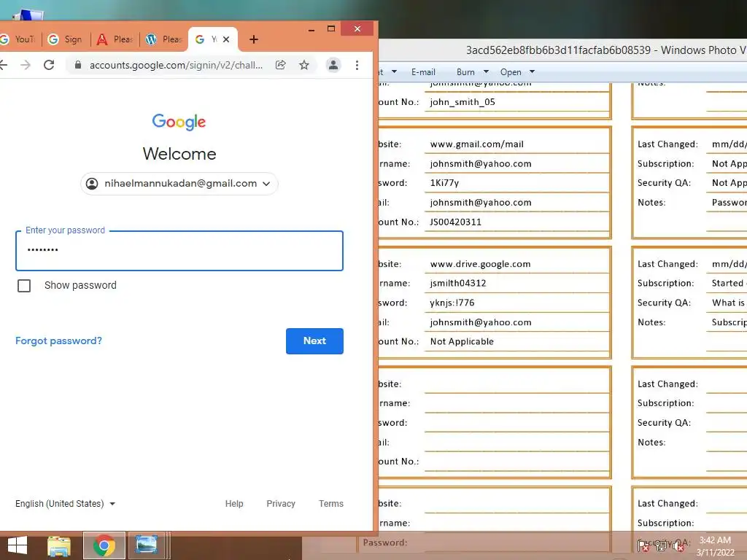Click the Photo Viewer window title bar
The height and width of the screenshot is (560, 747).
pyautogui.click(x=563, y=50)
